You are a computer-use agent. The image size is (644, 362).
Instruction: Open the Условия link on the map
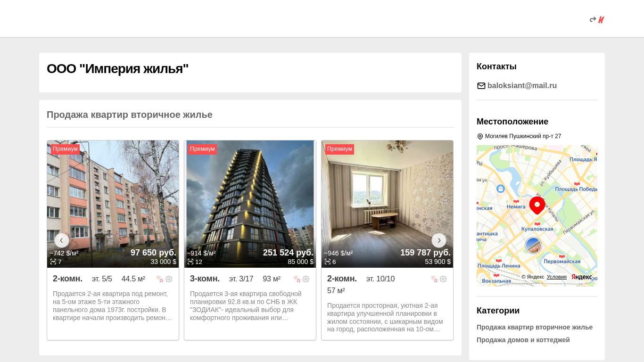tap(557, 277)
